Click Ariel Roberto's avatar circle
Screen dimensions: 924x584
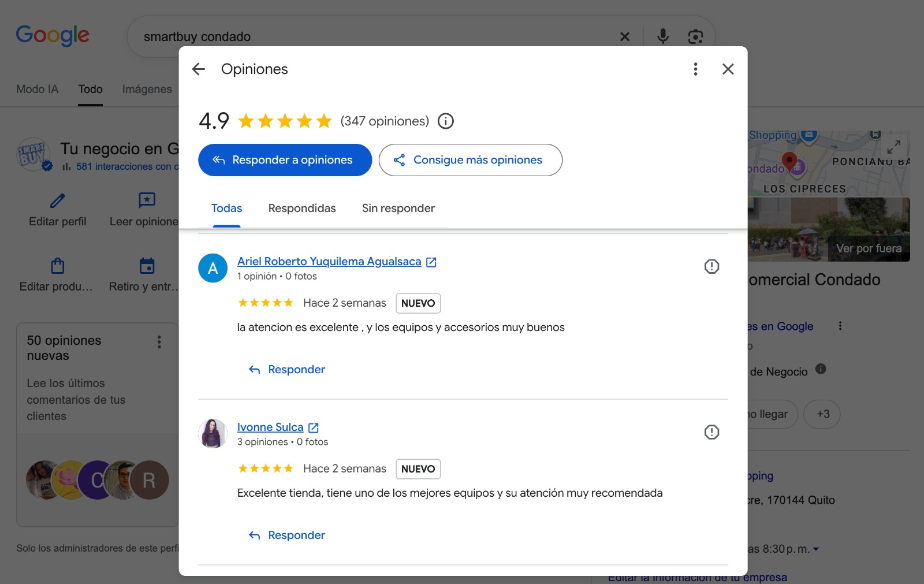(x=213, y=268)
